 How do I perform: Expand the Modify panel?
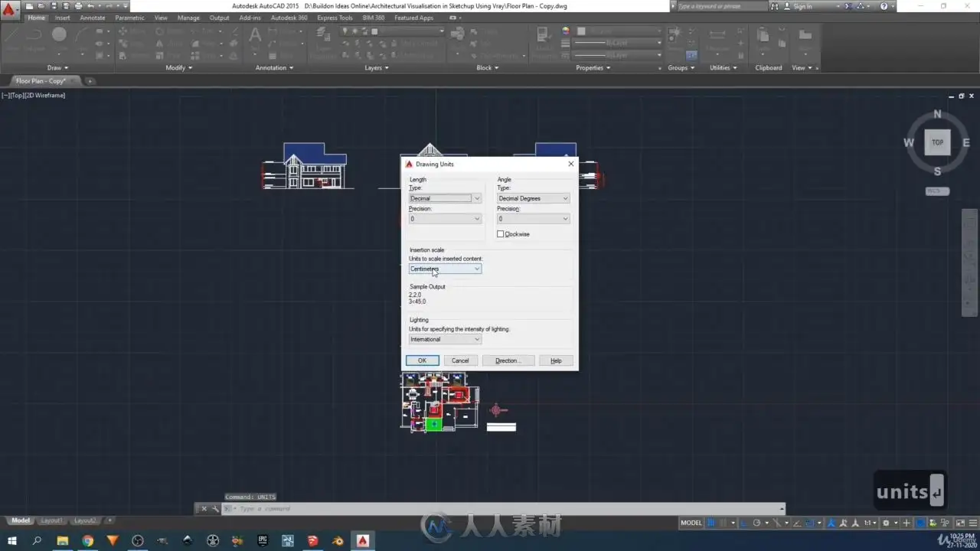point(178,67)
